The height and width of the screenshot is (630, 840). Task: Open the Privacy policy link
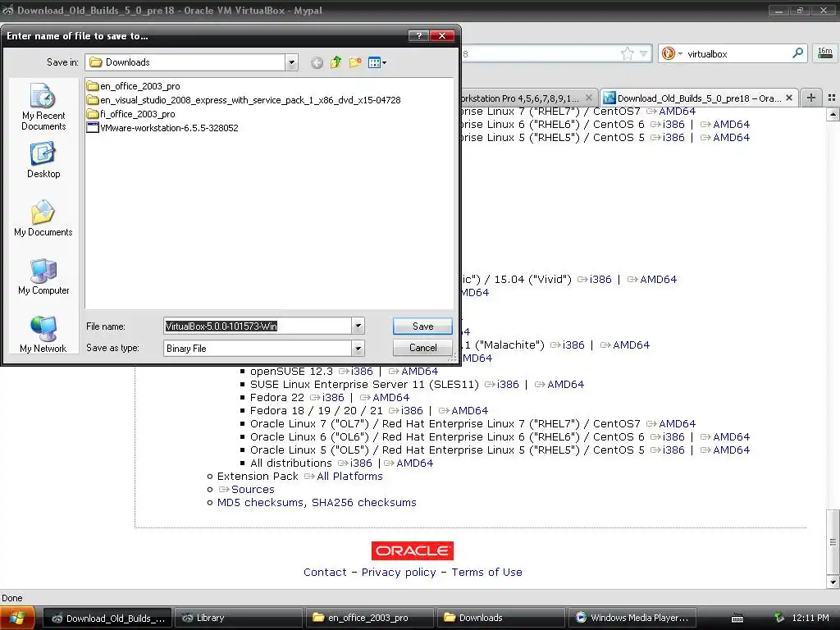click(x=399, y=572)
